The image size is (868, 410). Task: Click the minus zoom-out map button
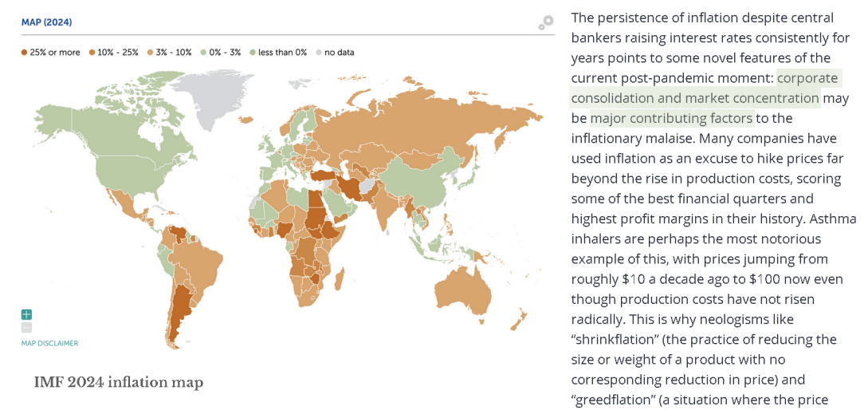pyautogui.click(x=27, y=327)
